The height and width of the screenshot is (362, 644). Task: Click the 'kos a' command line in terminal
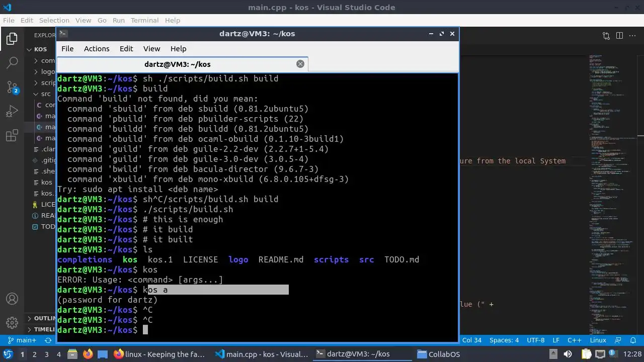click(x=155, y=290)
